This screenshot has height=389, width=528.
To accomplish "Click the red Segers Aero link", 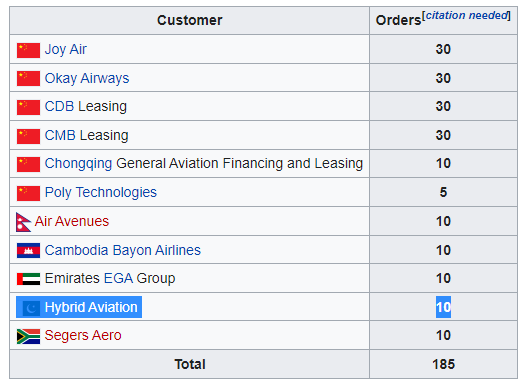I will tap(83, 335).
